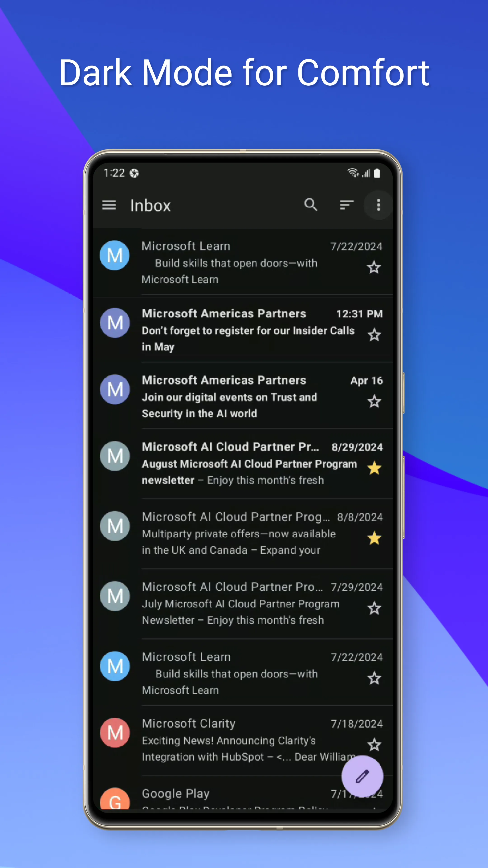Viewport: 488px width, 868px height.
Task: Select the Microsoft Clarity sender avatar
Action: [115, 733]
